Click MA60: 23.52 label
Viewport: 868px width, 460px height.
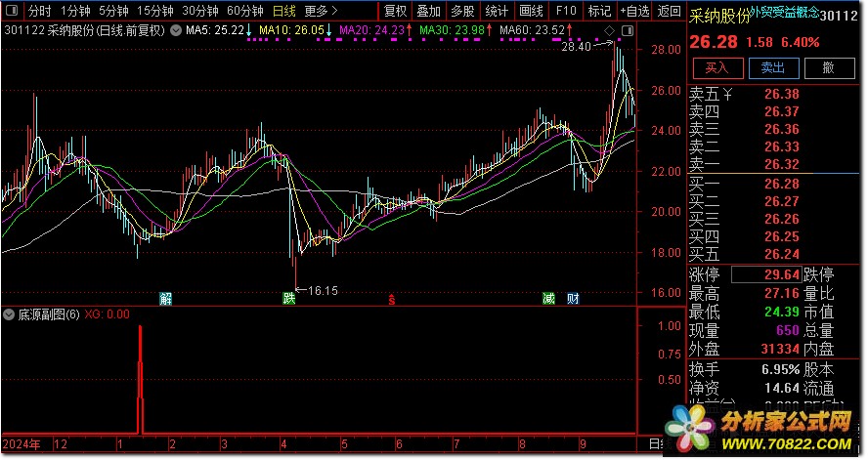(533, 30)
